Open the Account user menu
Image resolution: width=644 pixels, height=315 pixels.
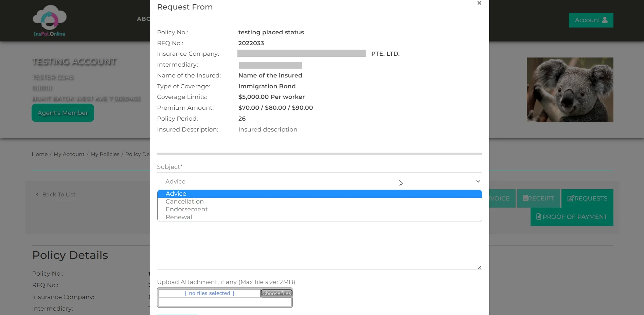tap(591, 20)
